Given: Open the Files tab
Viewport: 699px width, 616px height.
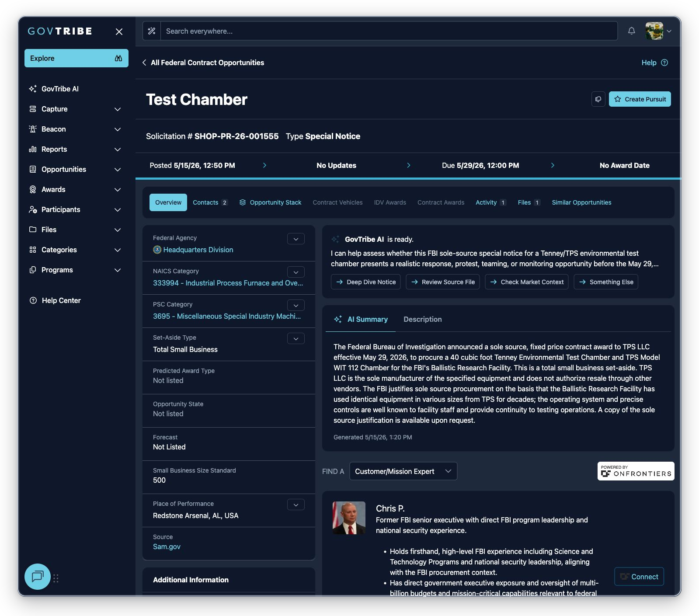Looking at the screenshot, I should pos(529,202).
